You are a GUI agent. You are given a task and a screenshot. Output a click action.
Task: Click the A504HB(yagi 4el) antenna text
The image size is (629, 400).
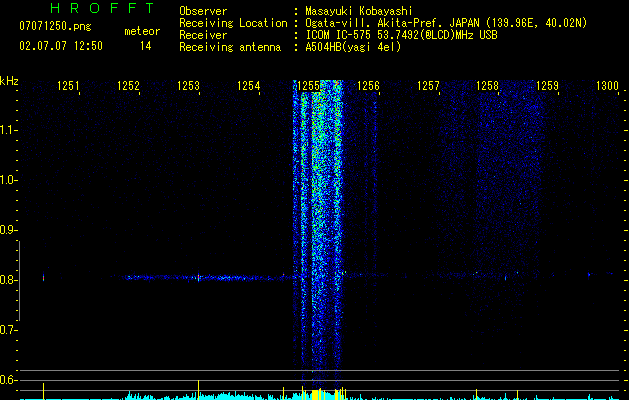353,47
